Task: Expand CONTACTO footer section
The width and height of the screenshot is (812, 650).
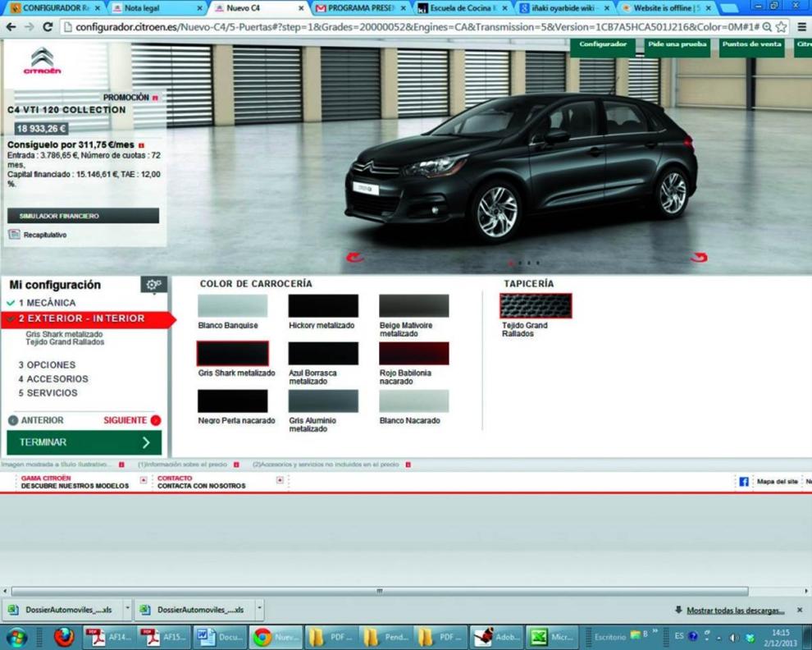Action: pos(280,480)
